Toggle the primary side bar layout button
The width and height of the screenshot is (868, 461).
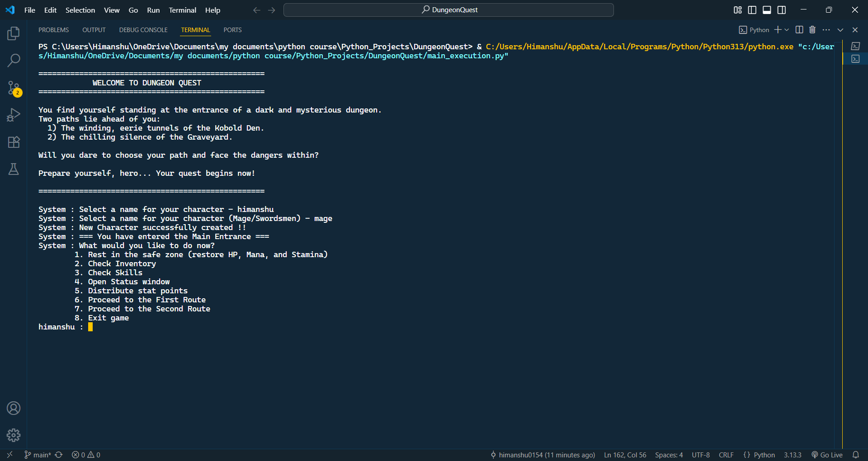752,10
